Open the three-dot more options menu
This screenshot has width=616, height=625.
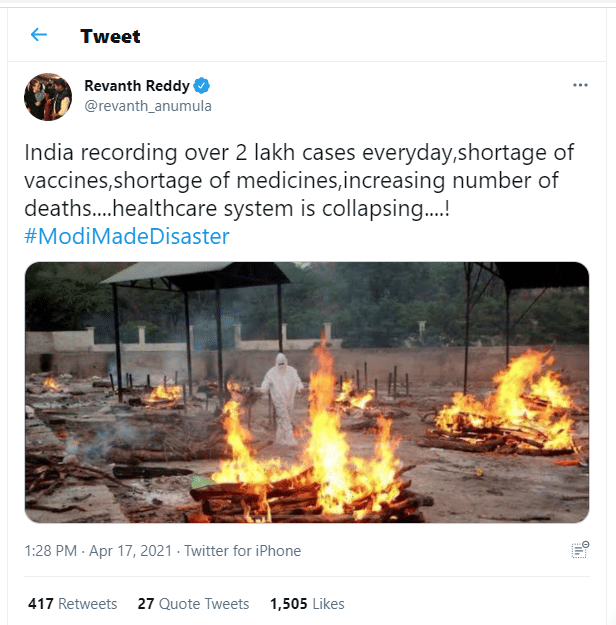click(580, 86)
